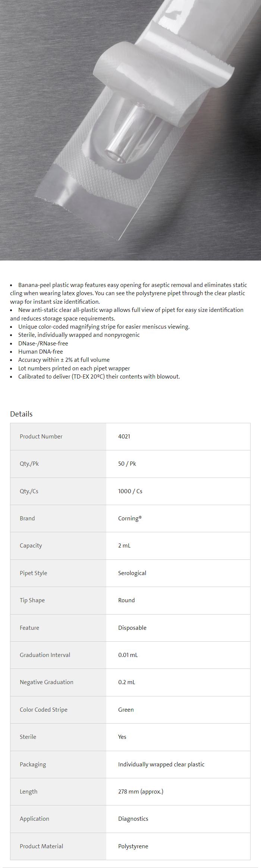Click the Capacity 2 mL value
Viewport: 261px width, 868px height.
(124, 546)
